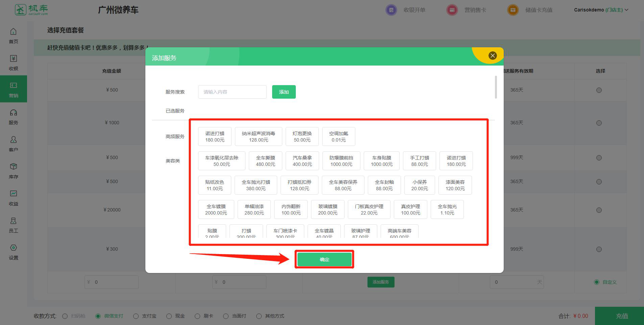644x325 pixels.
Task: Choose 漆面美容 120.00元 service
Action: [455, 185]
